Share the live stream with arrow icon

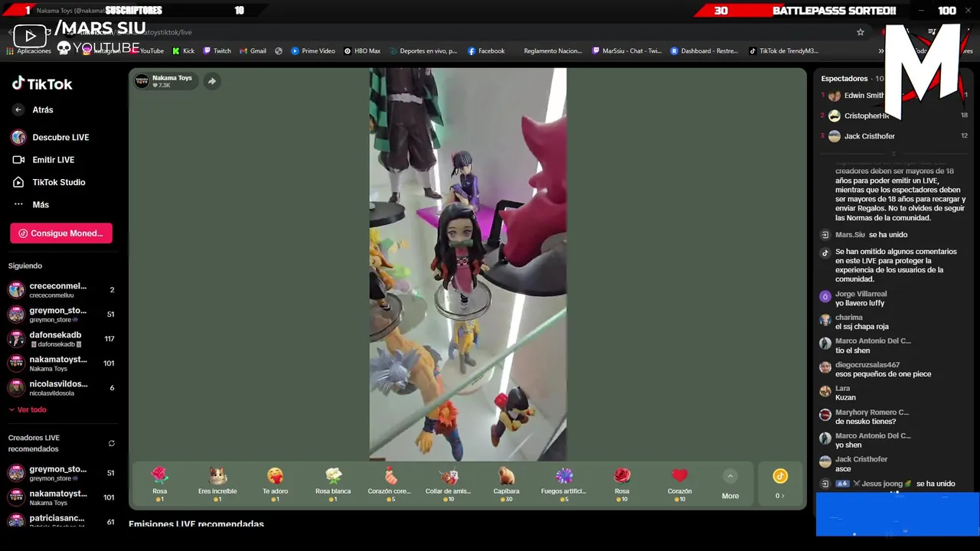[212, 81]
